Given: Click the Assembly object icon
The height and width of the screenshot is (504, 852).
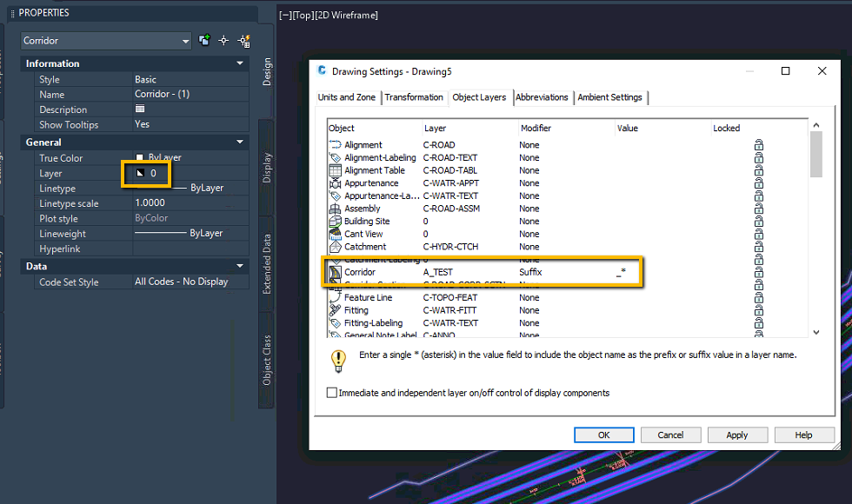Looking at the screenshot, I should pos(336,209).
